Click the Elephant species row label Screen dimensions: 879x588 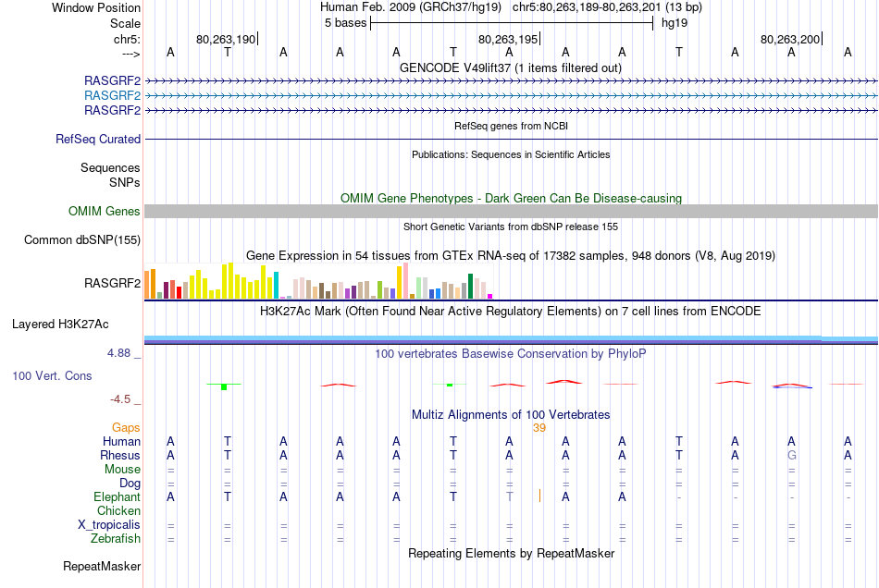(x=117, y=497)
